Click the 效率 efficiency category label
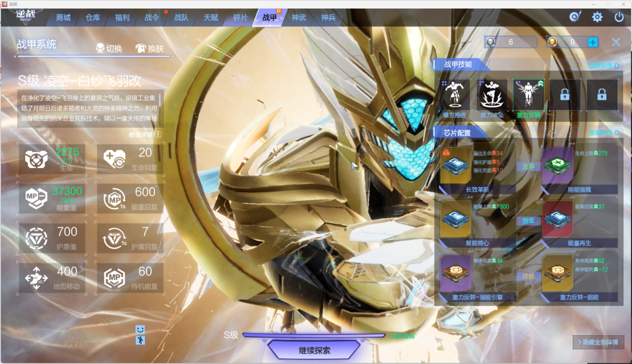The width and height of the screenshot is (632, 364). [x=528, y=221]
